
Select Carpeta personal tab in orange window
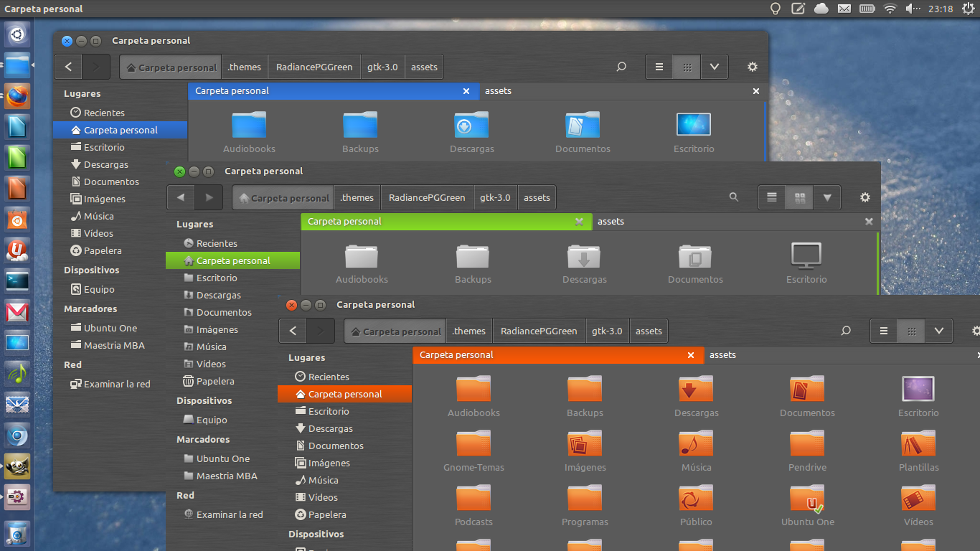click(558, 355)
